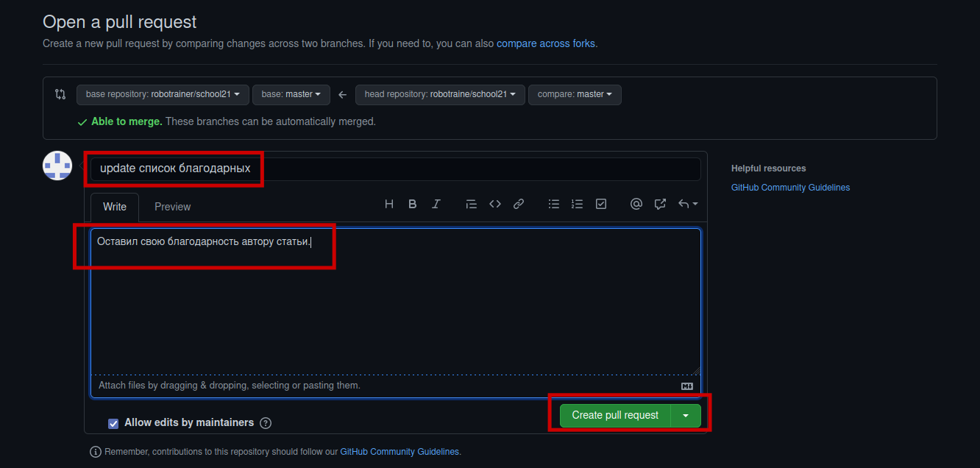The height and width of the screenshot is (468, 980).
Task: Insert a heading with the H icon
Action: click(389, 204)
